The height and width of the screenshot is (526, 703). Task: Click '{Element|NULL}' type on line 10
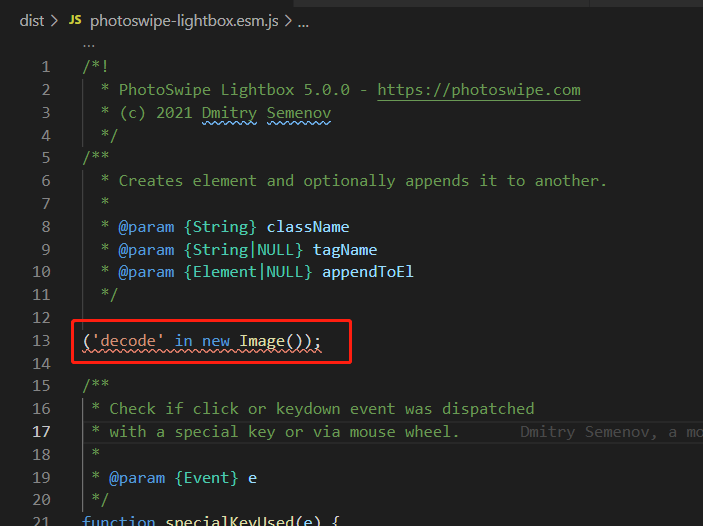tap(248, 272)
